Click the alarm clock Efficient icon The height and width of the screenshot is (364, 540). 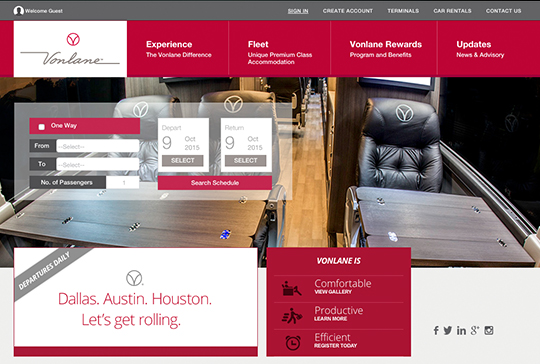(293, 343)
